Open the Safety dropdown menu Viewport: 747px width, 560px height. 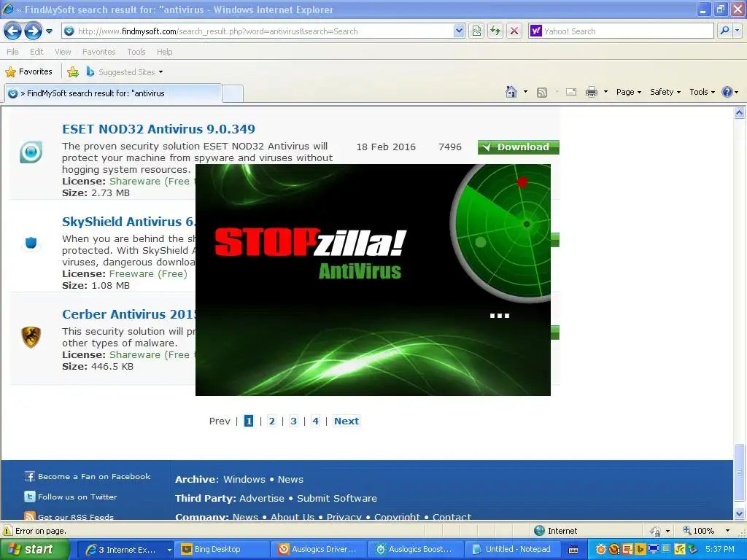click(665, 92)
